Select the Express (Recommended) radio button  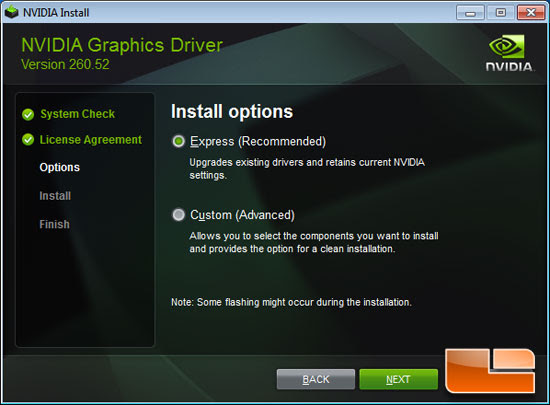point(178,141)
